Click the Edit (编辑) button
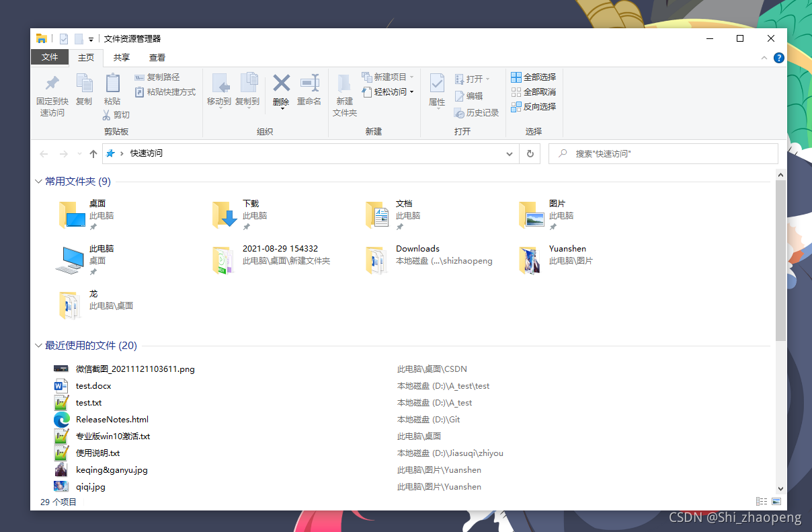 (469, 96)
